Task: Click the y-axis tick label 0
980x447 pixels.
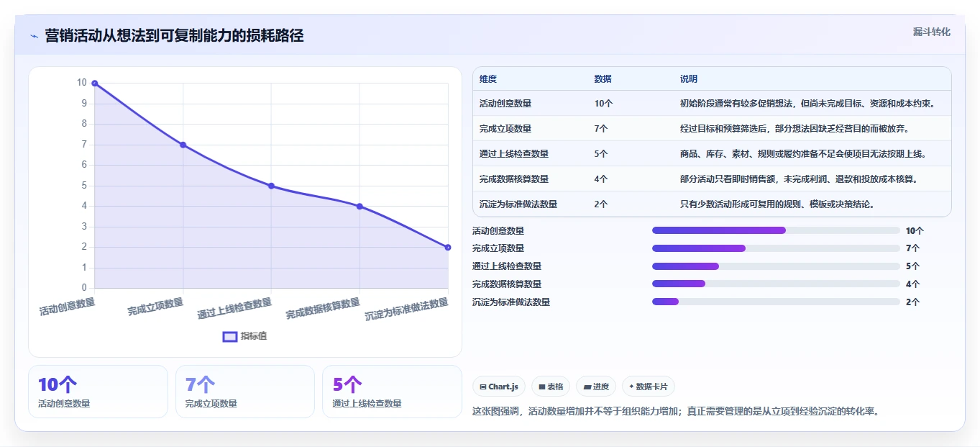Action: [x=83, y=288]
